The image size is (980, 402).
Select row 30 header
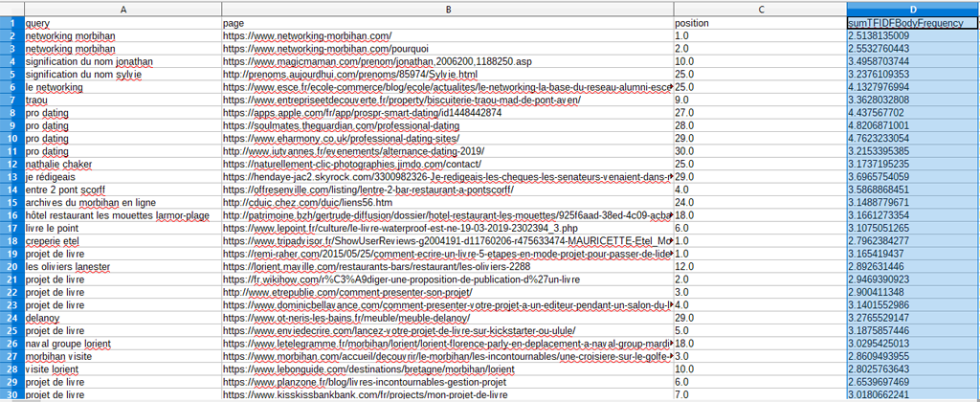pyautogui.click(x=11, y=394)
